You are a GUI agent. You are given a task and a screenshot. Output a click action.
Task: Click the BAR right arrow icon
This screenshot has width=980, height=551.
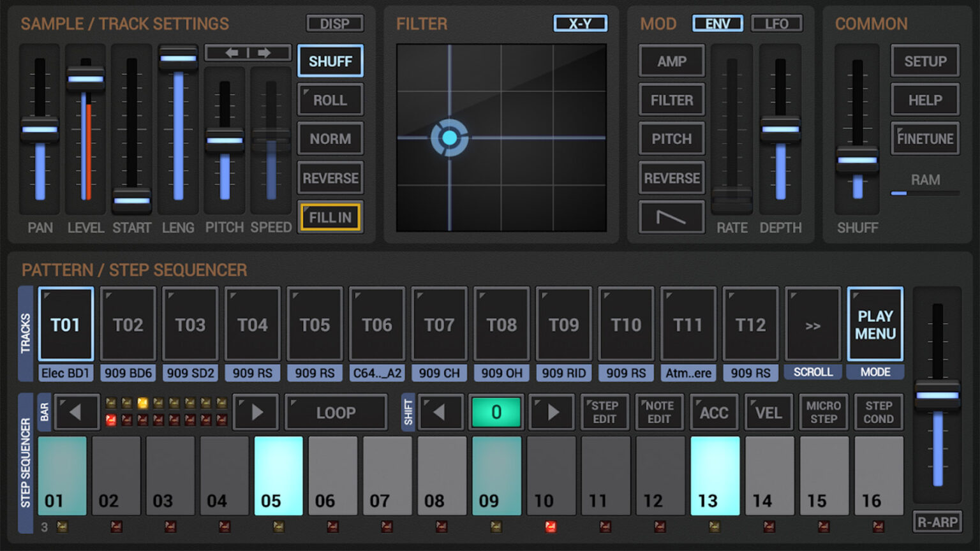click(x=255, y=412)
